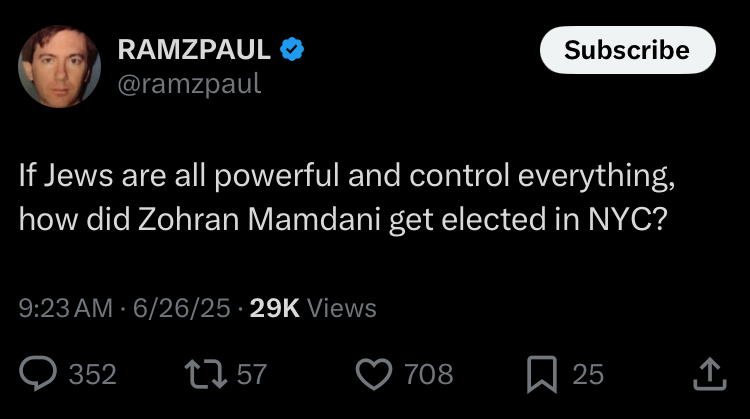Open the RAMZPAUL display name link
Viewport: 750px width, 419px height.
click(x=194, y=49)
